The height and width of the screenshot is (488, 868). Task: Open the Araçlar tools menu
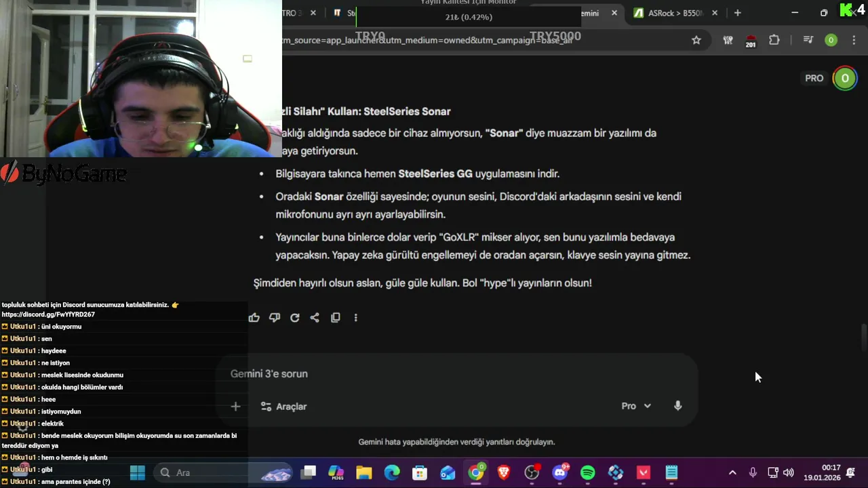tap(284, 407)
